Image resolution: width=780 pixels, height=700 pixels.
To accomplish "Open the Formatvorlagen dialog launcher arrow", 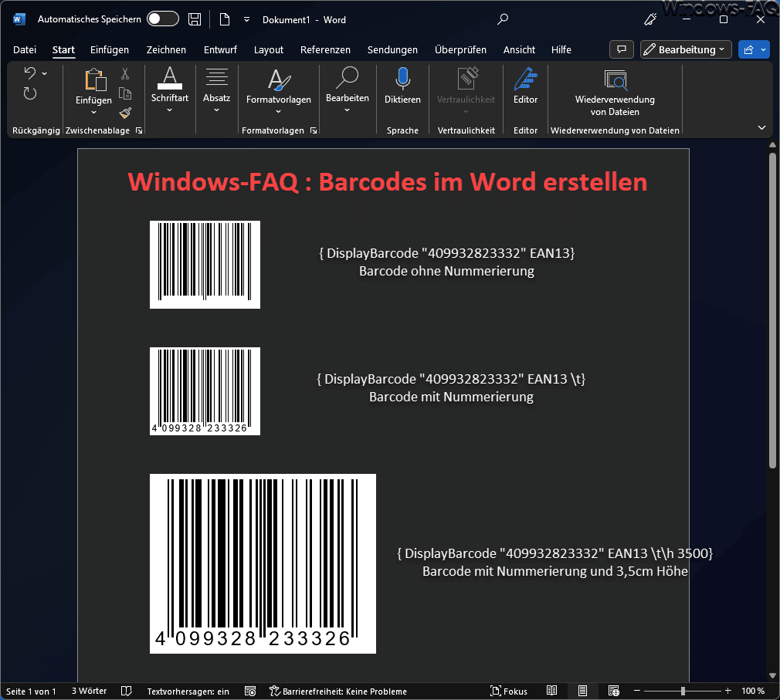I will coord(314,130).
